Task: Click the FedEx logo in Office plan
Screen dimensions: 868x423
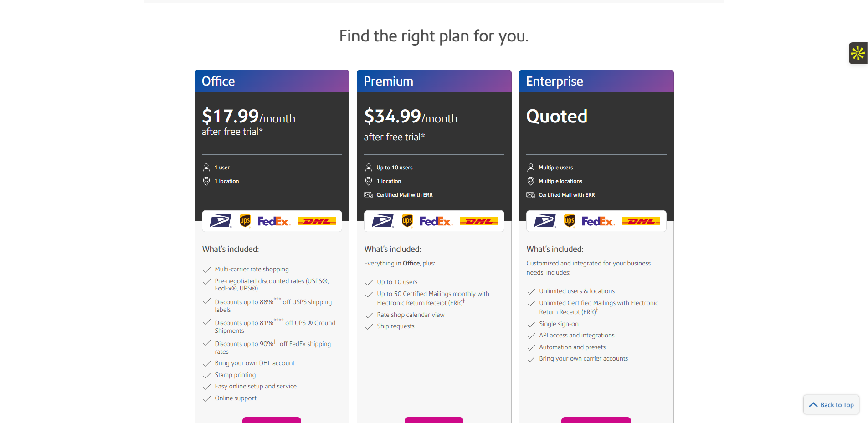Action: [273, 221]
